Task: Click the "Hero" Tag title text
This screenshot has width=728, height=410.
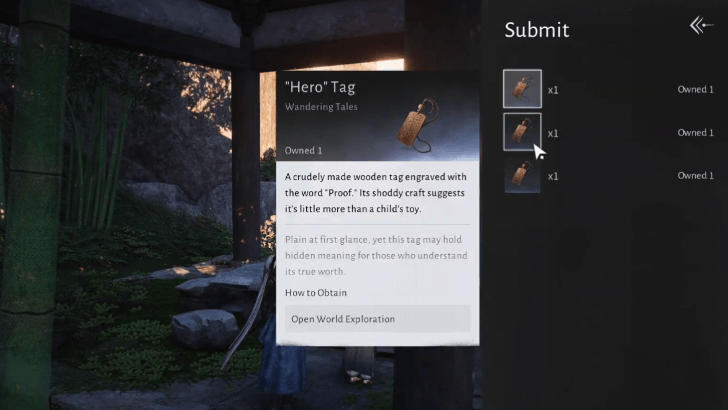Action: point(320,87)
